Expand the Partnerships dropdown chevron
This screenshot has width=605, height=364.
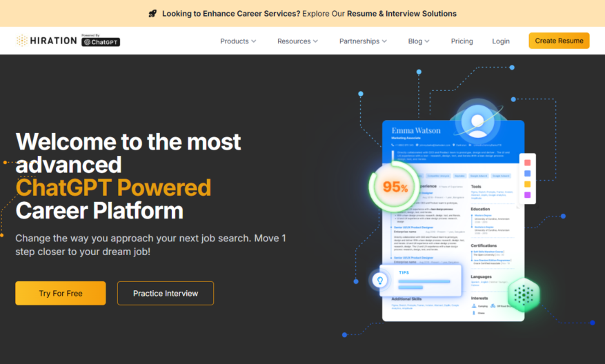(x=384, y=41)
